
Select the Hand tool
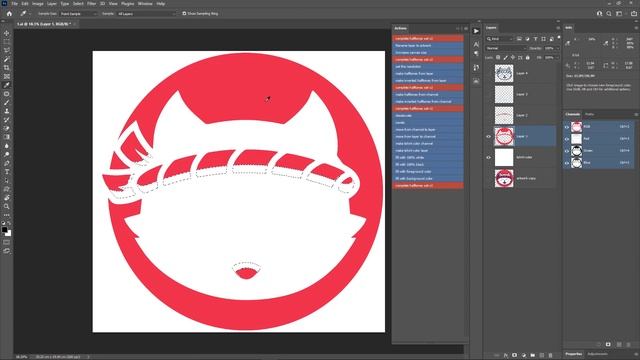click(7, 198)
